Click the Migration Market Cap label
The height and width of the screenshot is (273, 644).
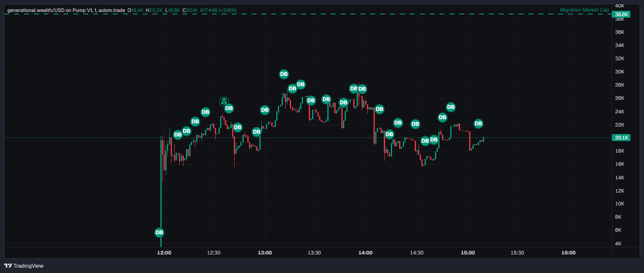point(584,10)
